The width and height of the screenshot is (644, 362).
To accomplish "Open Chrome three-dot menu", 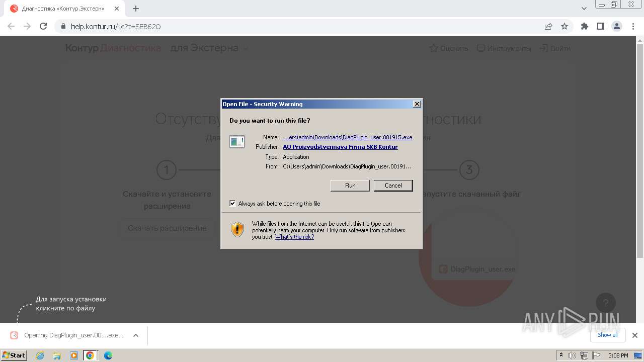I will [x=632, y=26].
